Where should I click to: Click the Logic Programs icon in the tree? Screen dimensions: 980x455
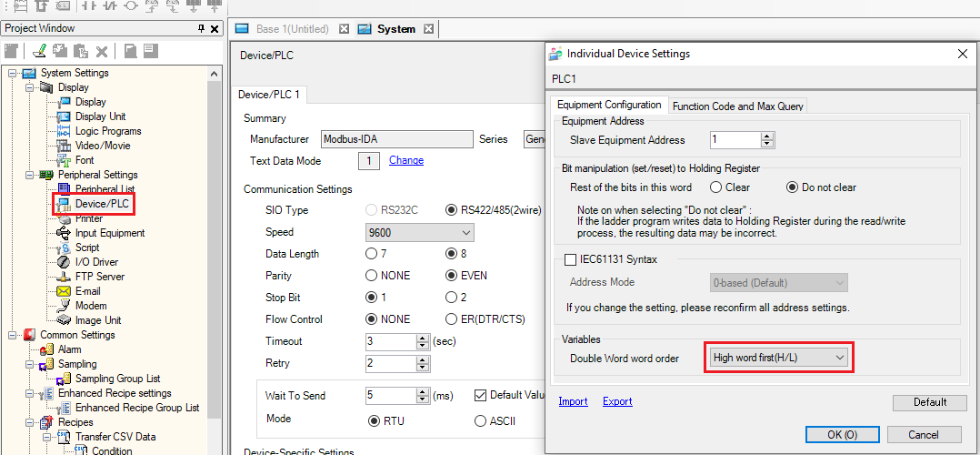click(x=64, y=131)
